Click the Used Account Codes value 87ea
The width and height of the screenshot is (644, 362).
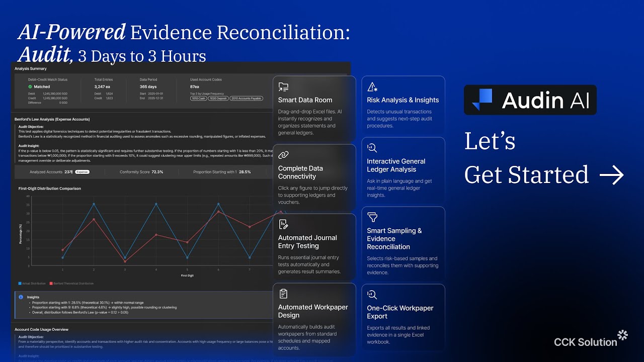coord(195,86)
